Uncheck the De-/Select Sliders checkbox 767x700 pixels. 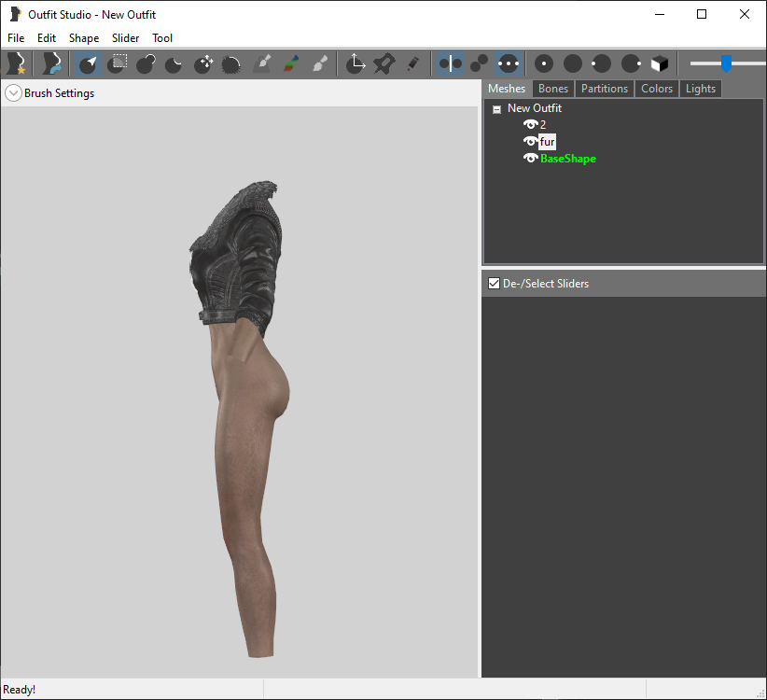click(494, 283)
